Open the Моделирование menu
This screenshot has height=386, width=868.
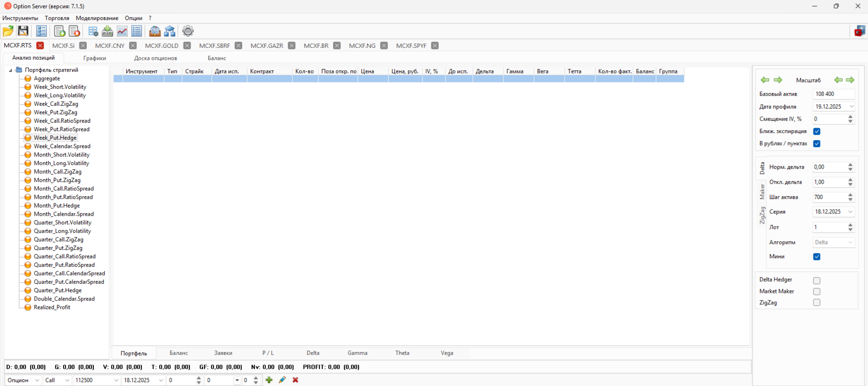tap(97, 18)
